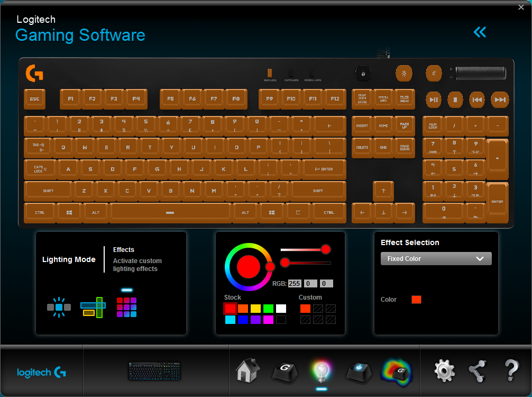
Task: Click the mute button on keyboard
Action: coord(434,74)
